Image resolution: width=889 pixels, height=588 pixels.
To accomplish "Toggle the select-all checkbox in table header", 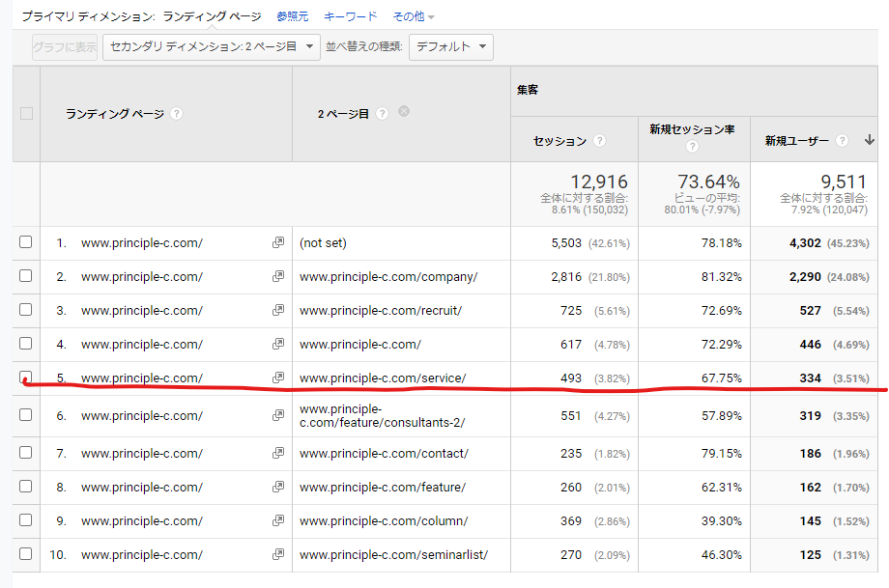I will tap(26, 113).
